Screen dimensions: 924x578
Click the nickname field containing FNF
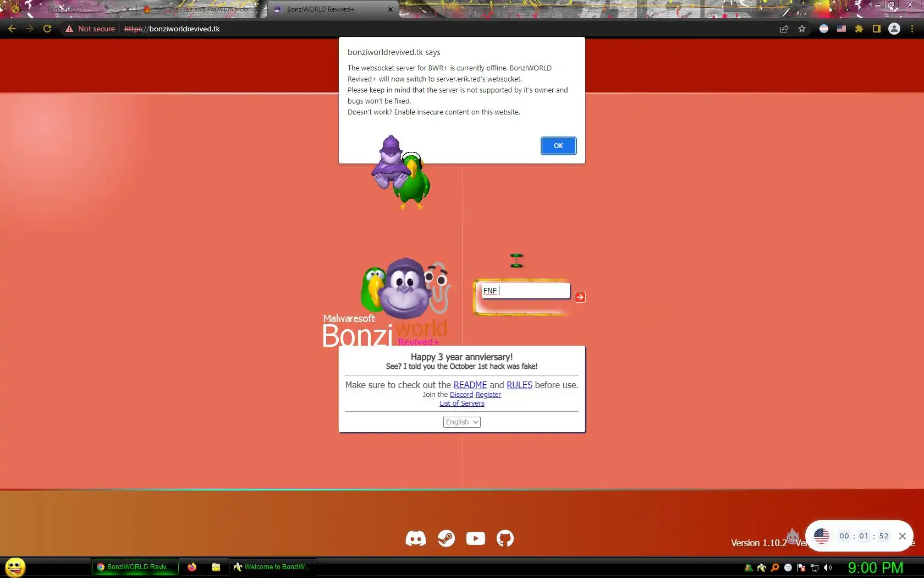(x=525, y=291)
